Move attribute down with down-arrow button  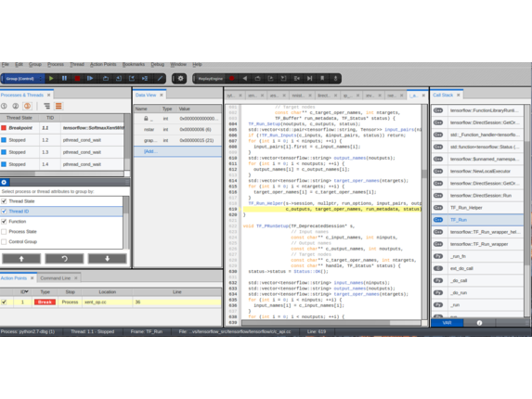coord(107,259)
